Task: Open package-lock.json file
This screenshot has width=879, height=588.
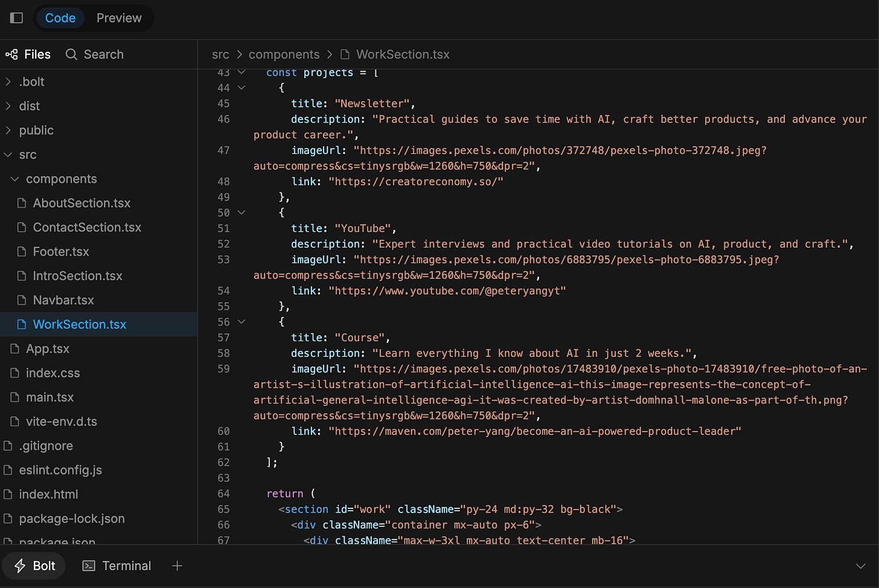Action: [98, 519]
